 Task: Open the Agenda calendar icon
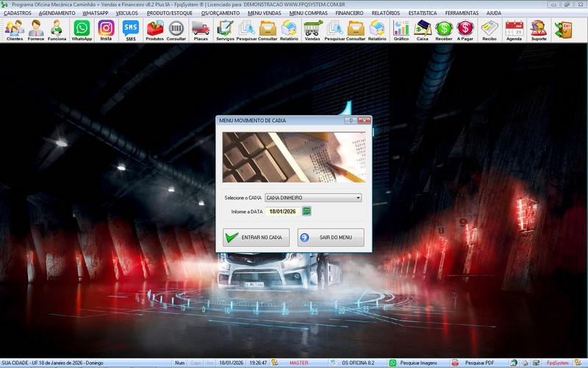click(x=514, y=29)
